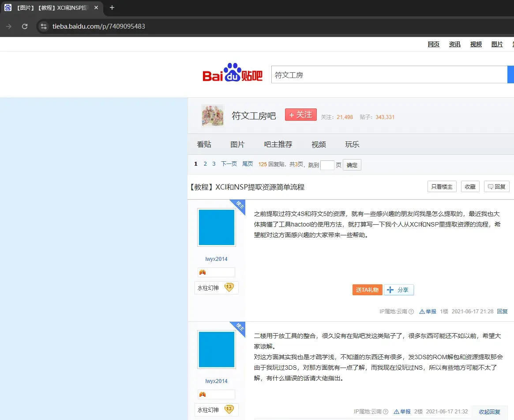Click the search box containing 符文工房

coord(389,74)
